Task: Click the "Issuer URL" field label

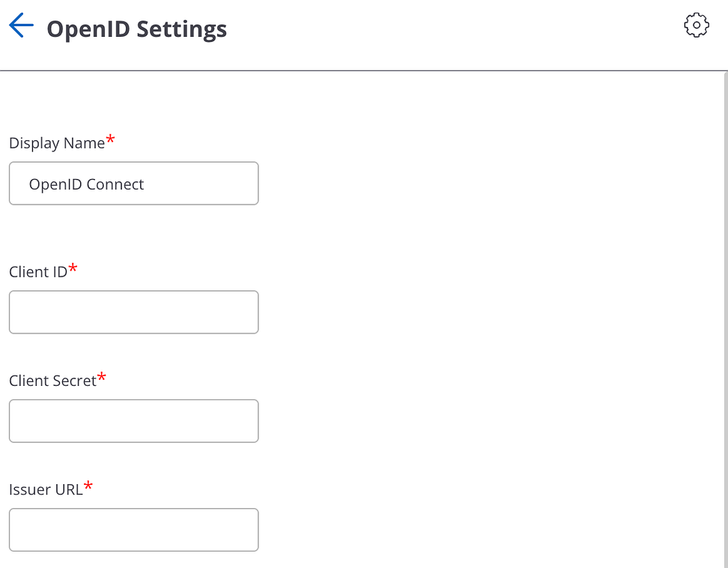Action: pyautogui.click(x=46, y=489)
